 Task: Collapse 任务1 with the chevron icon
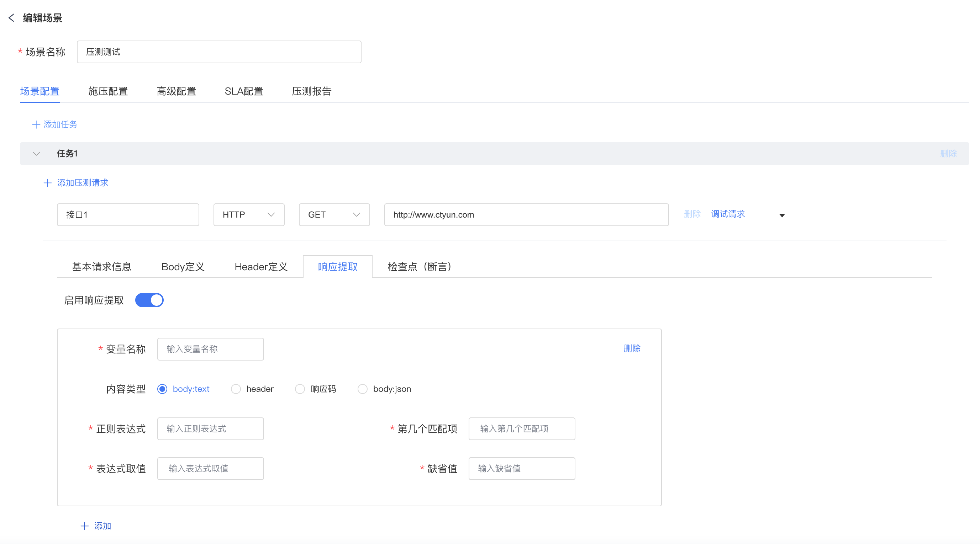click(x=37, y=154)
